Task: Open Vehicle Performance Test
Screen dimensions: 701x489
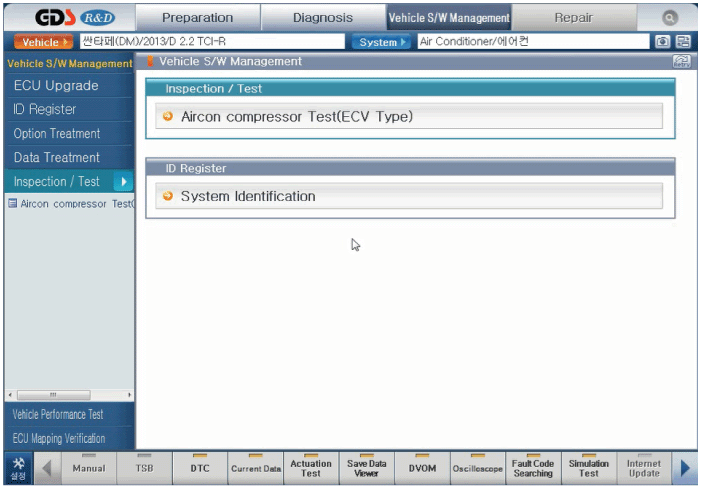Action: tap(68, 414)
